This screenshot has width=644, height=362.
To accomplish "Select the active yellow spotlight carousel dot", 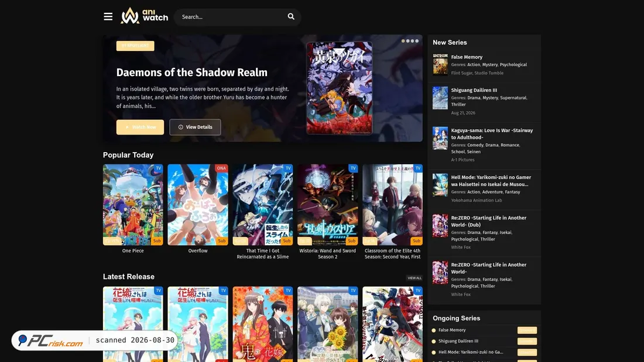I will click(x=403, y=41).
